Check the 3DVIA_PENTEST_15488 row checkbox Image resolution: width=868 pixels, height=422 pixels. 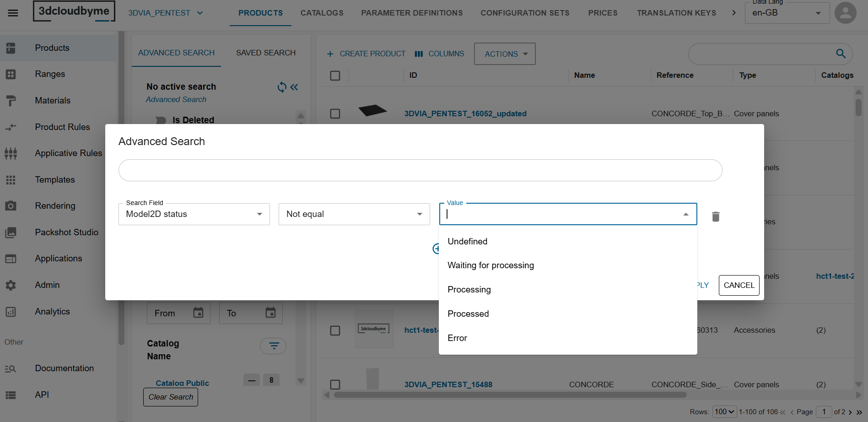click(335, 384)
